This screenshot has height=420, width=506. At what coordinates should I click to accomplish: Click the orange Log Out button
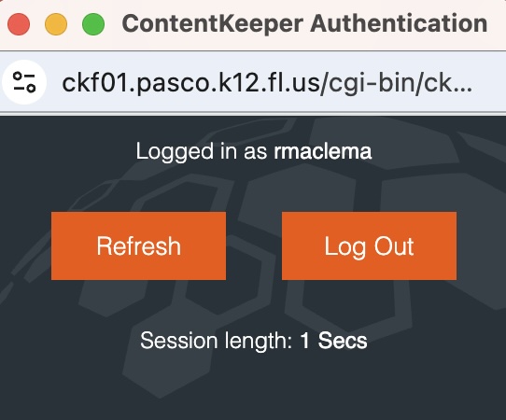(x=369, y=245)
